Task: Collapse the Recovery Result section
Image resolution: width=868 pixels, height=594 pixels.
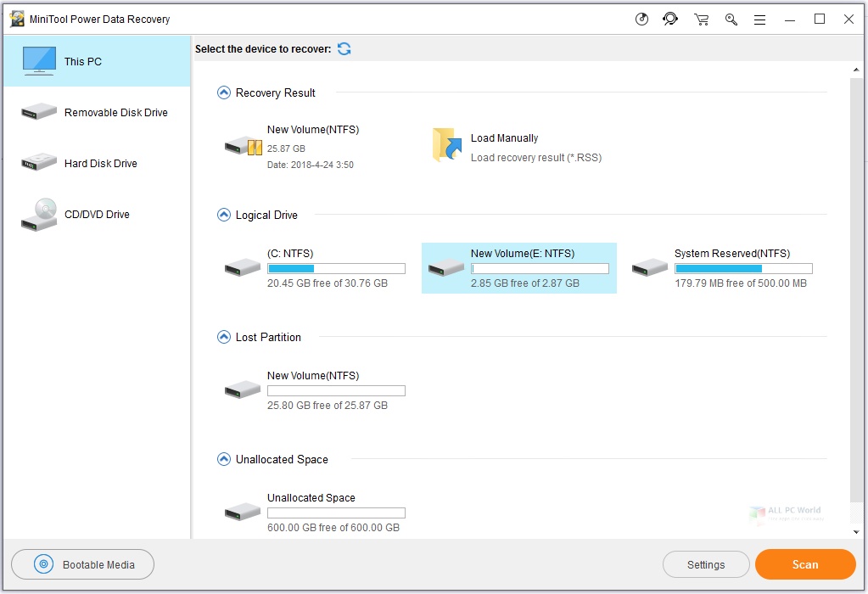Action: click(x=224, y=92)
